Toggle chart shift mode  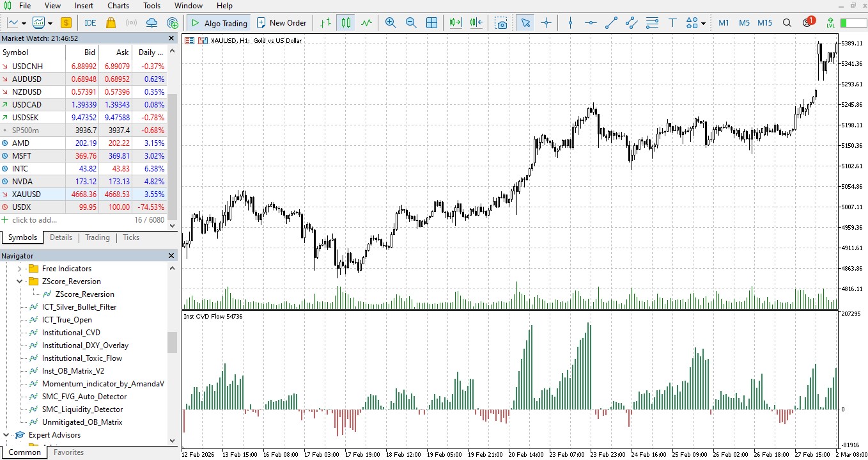(x=476, y=22)
